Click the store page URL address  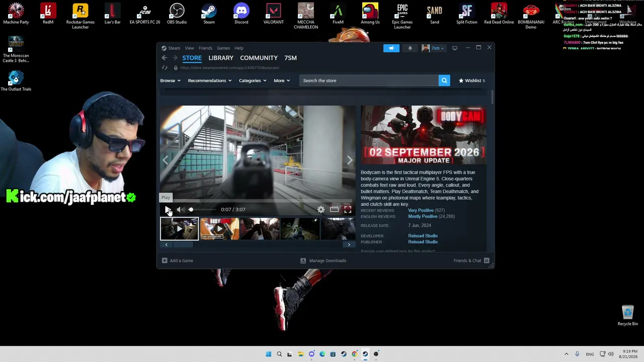click(229, 68)
